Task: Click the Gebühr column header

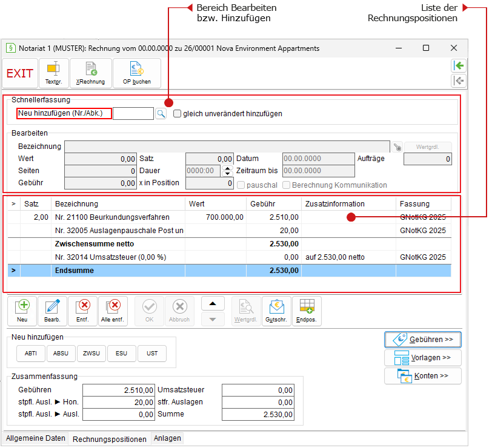Action: click(274, 204)
